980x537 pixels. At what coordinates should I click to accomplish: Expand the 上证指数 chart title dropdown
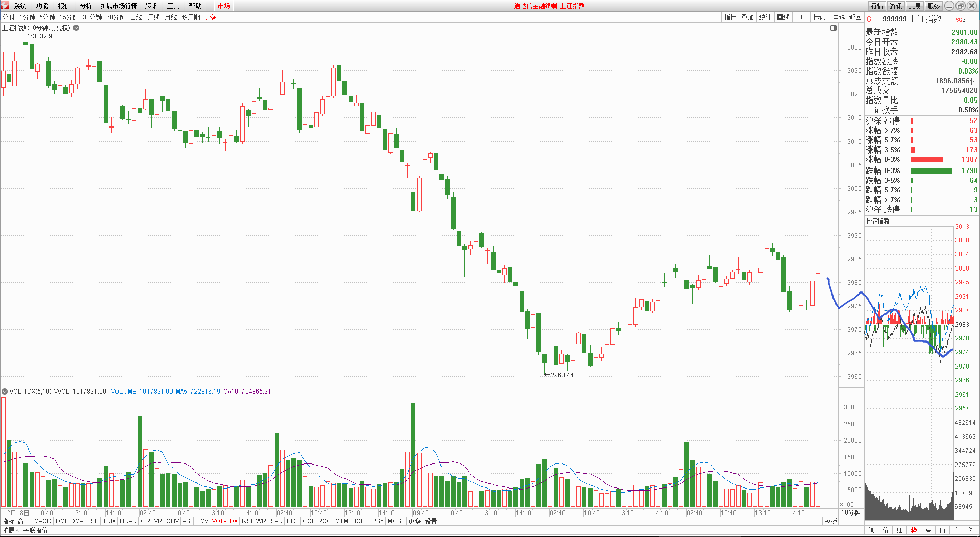pyautogui.click(x=76, y=28)
